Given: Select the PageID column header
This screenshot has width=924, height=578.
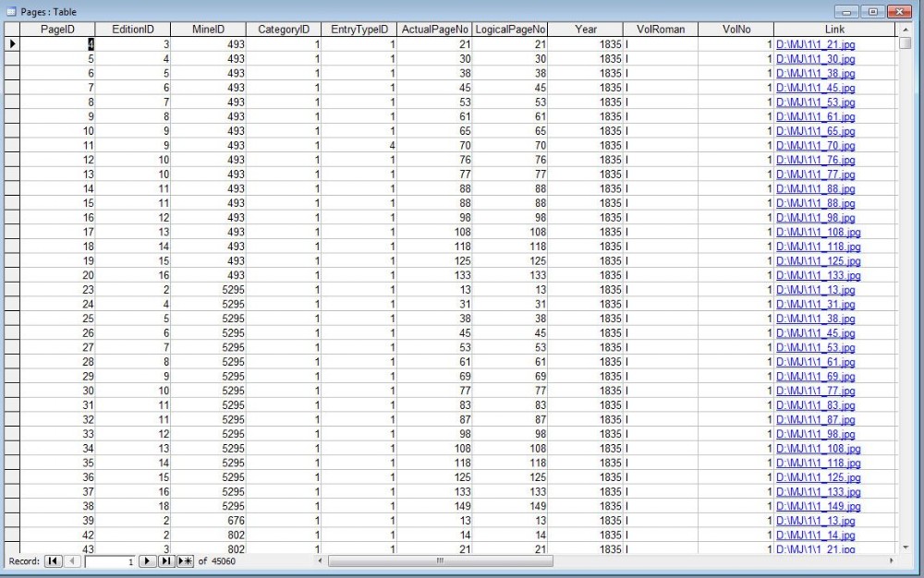Looking at the screenshot, I should 57,30.
